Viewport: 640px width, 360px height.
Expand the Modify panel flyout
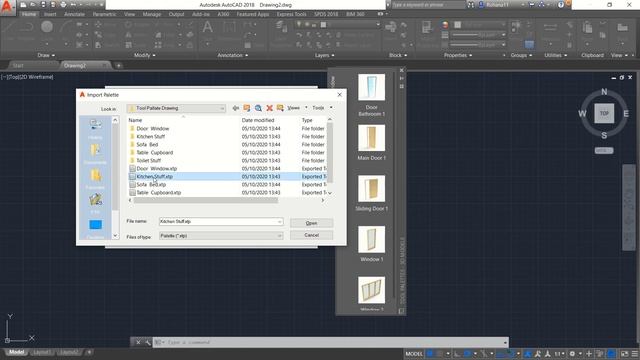point(144,56)
